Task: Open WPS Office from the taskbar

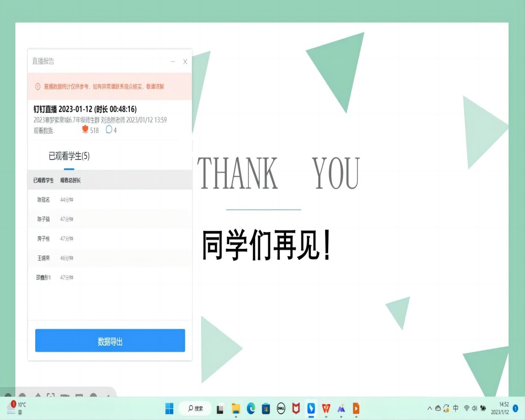Action: [x=326, y=408]
